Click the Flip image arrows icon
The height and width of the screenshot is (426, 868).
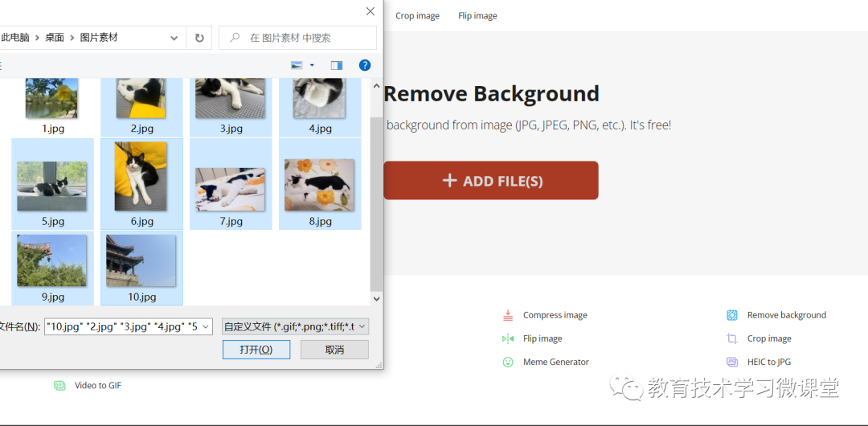coord(508,338)
